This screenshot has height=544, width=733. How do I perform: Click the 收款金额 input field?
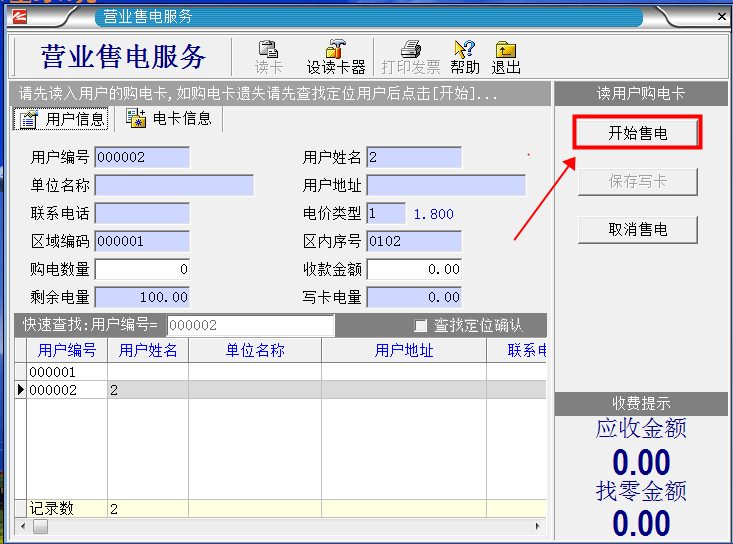(x=414, y=270)
